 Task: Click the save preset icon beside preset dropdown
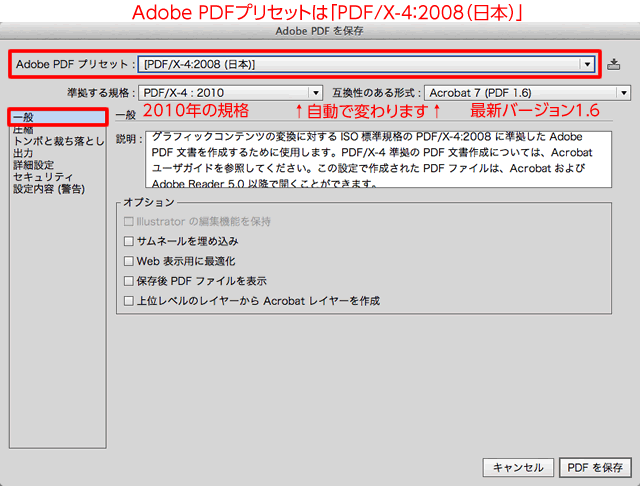613,64
